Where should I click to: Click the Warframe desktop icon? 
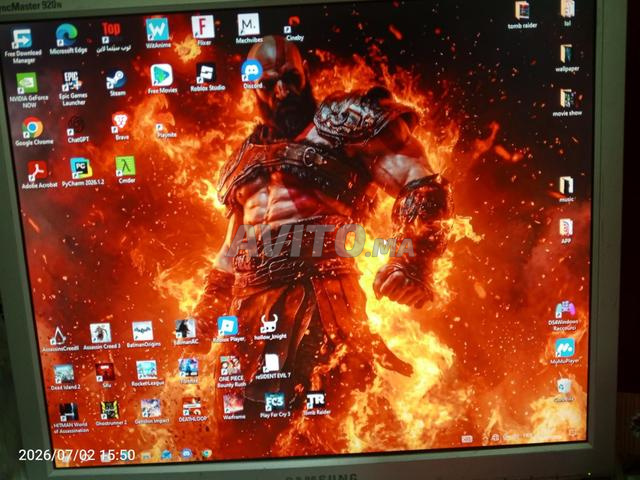233,404
